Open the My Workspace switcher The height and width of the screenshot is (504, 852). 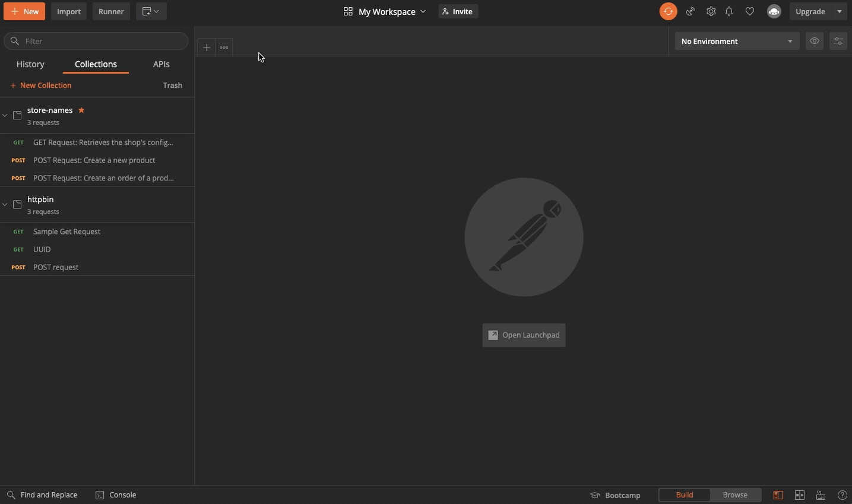click(x=384, y=11)
